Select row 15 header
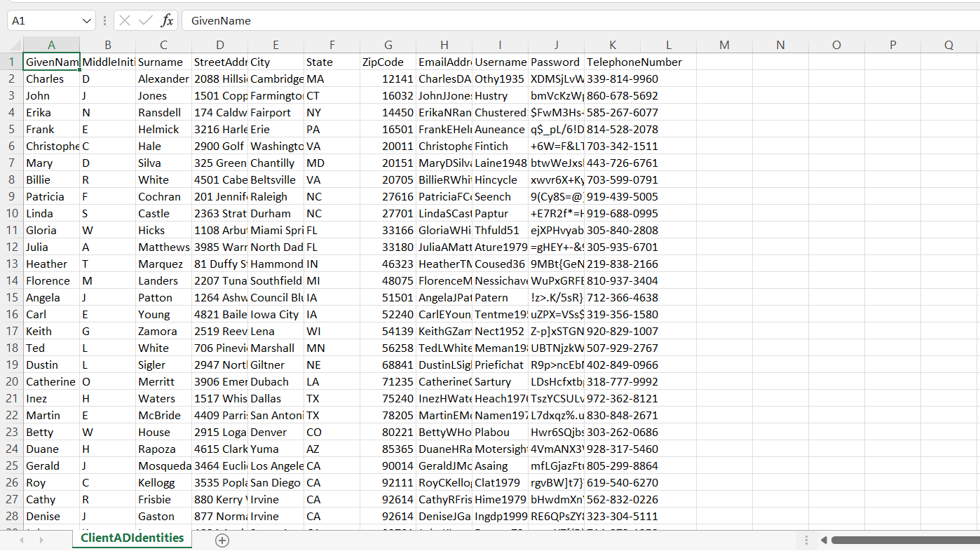Image resolution: width=980 pixels, height=551 pixels. point(12,298)
